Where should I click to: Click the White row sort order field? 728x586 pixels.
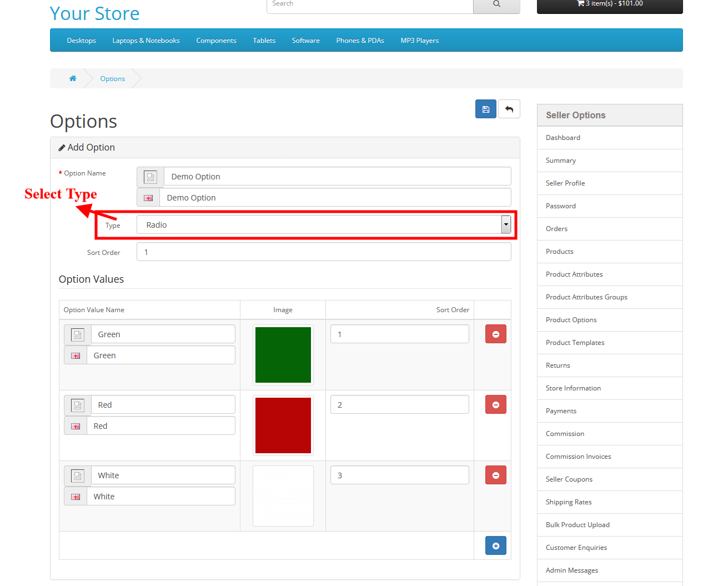click(400, 475)
